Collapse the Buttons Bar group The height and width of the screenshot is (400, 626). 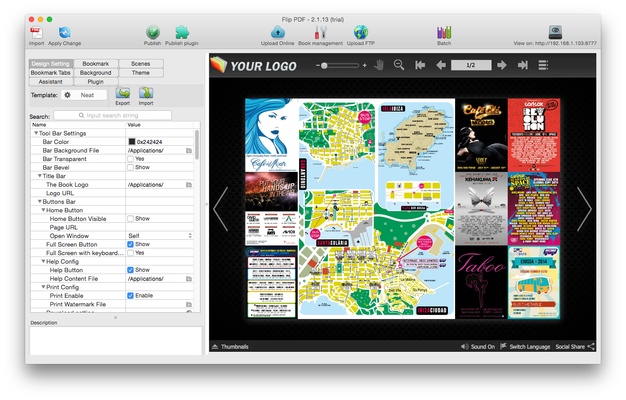click(x=40, y=202)
